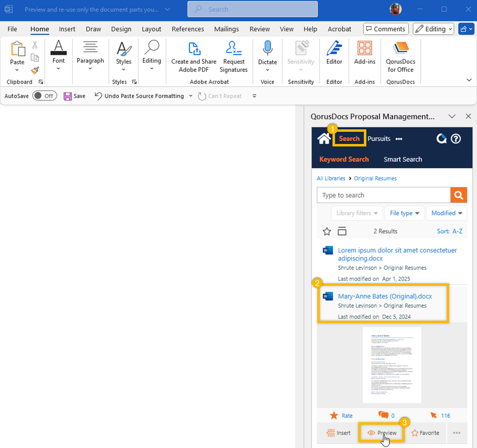Click the Share button in title area
The height and width of the screenshot is (448, 477).
click(466, 29)
